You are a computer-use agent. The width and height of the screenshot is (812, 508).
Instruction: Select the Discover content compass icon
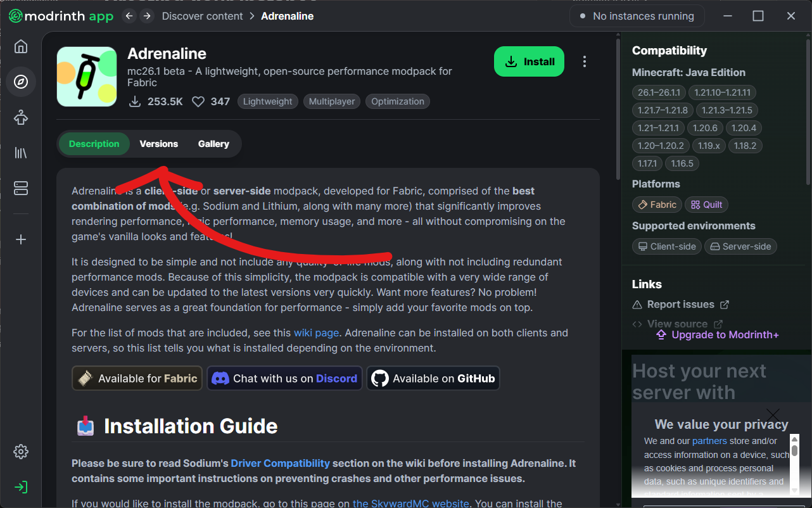click(21, 82)
